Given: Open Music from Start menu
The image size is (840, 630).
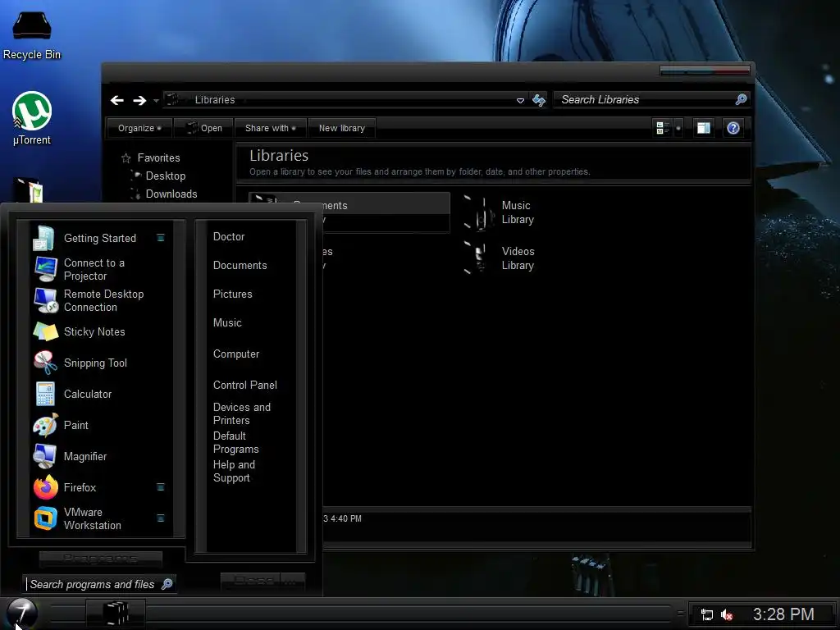Looking at the screenshot, I should tap(227, 323).
